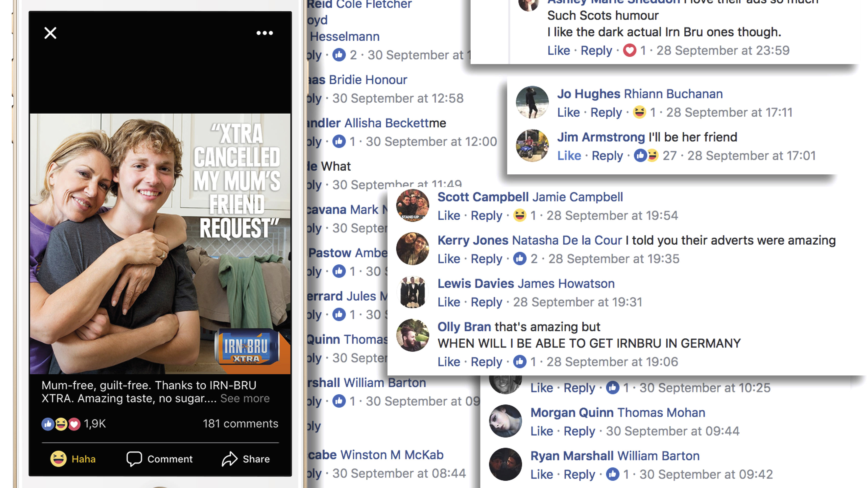
Task: Open the 181 comments link
Action: point(240,423)
